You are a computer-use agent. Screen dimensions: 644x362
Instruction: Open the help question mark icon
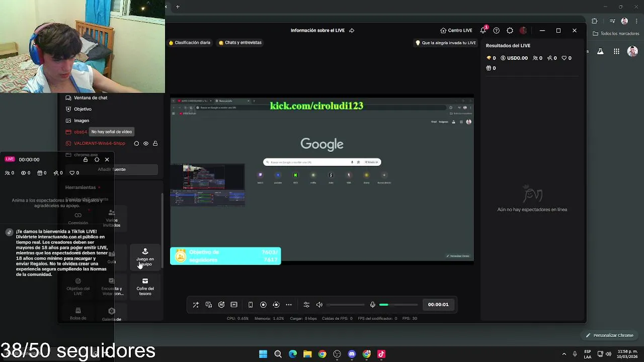(x=496, y=30)
